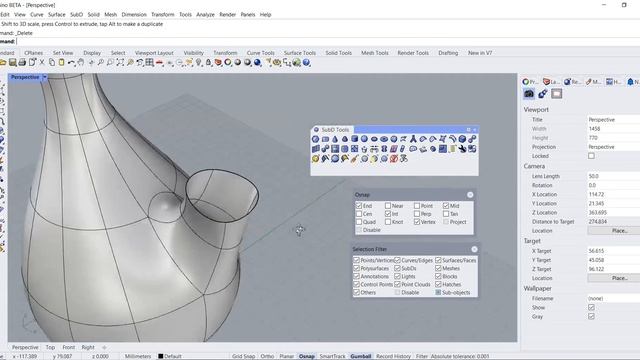Switch to Curve Tools toolbar tab
This screenshot has height=360, width=640.
[x=260, y=53]
